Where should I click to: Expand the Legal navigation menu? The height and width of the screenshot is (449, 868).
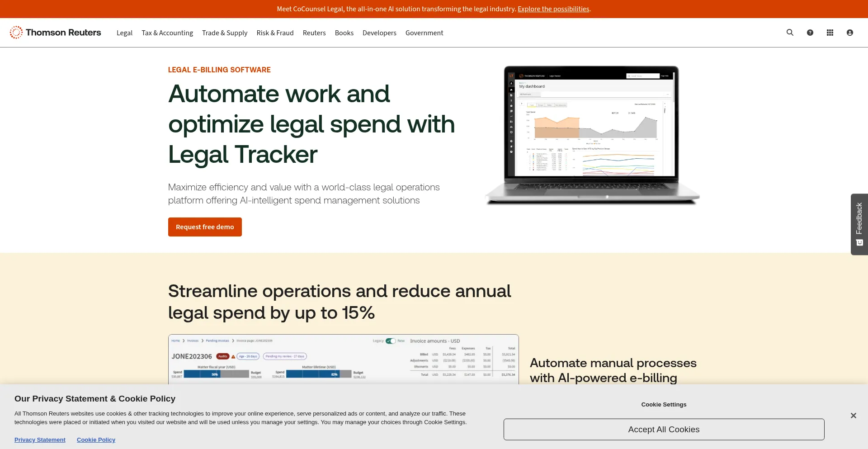pos(124,33)
